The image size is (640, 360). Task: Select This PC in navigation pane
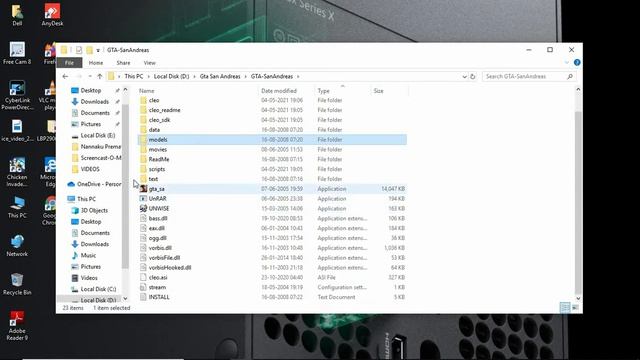87,199
